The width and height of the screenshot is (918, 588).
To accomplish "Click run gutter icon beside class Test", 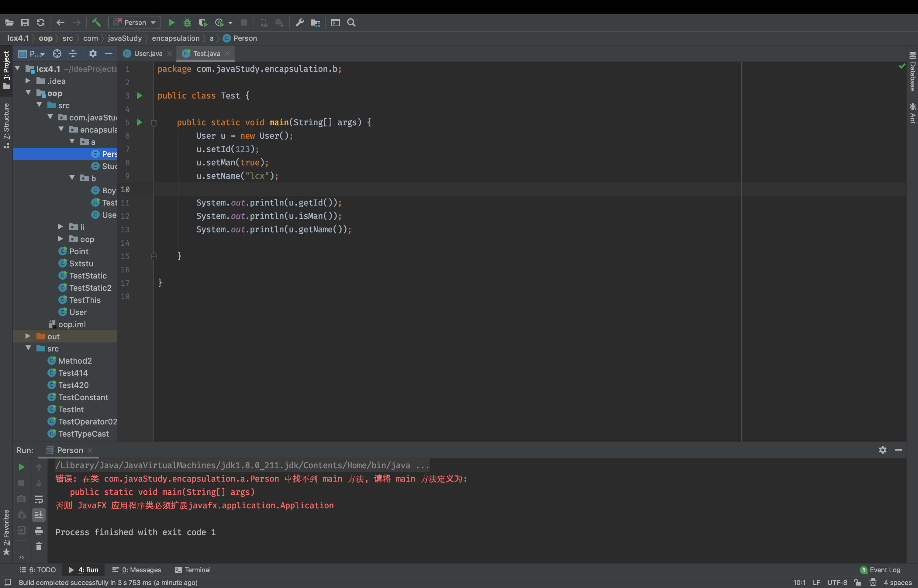I will 140,95.
